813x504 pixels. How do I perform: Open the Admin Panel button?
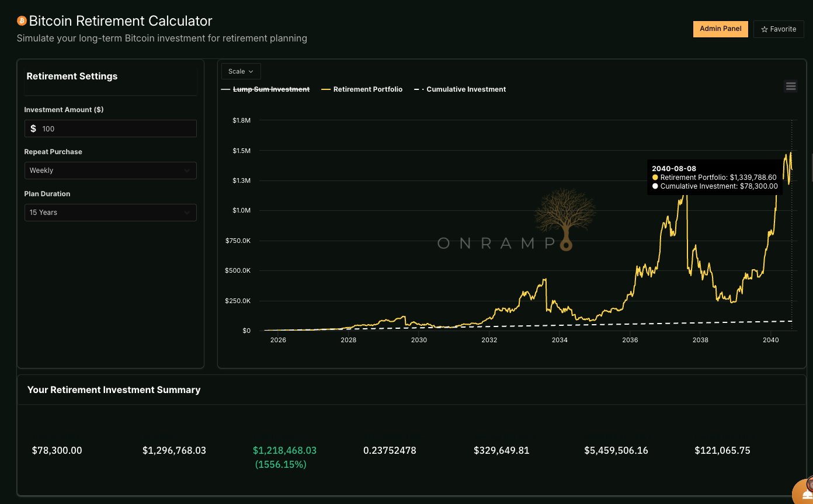[720, 29]
